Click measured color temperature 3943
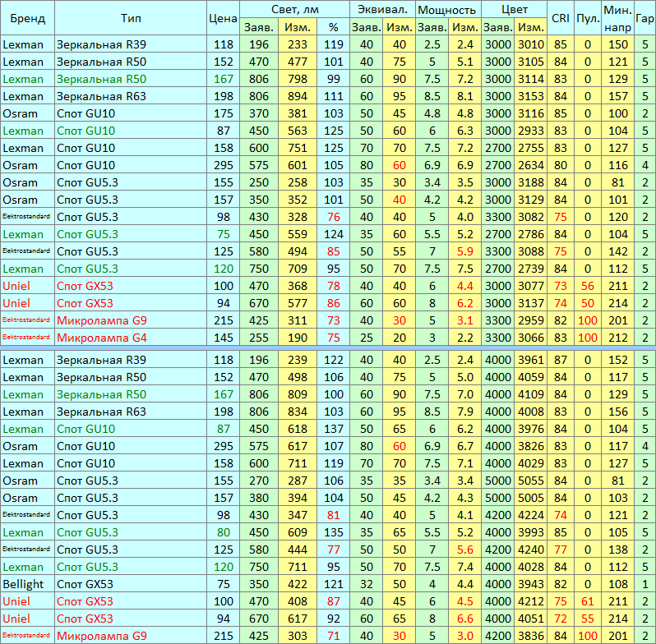This screenshot has height=644, width=656. (530, 584)
